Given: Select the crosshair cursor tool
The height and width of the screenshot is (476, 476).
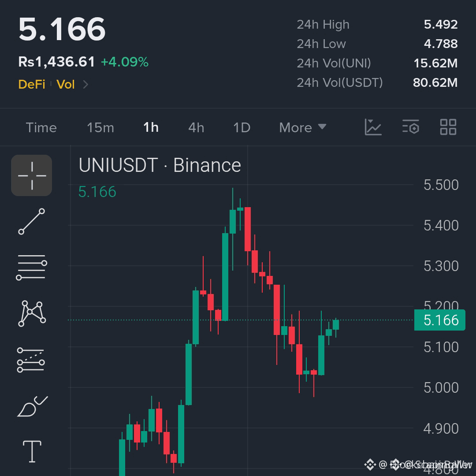Looking at the screenshot, I should [x=32, y=175].
